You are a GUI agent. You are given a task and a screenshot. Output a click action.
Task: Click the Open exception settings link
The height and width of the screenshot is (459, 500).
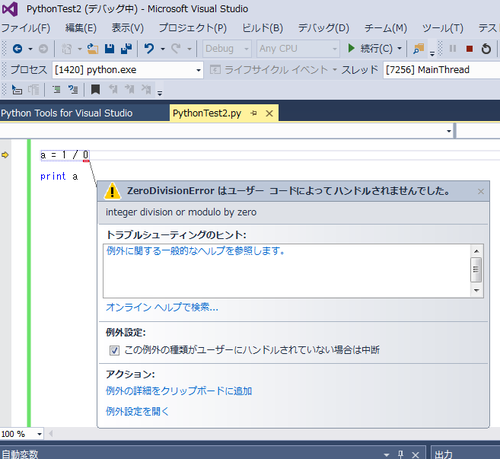137,411
